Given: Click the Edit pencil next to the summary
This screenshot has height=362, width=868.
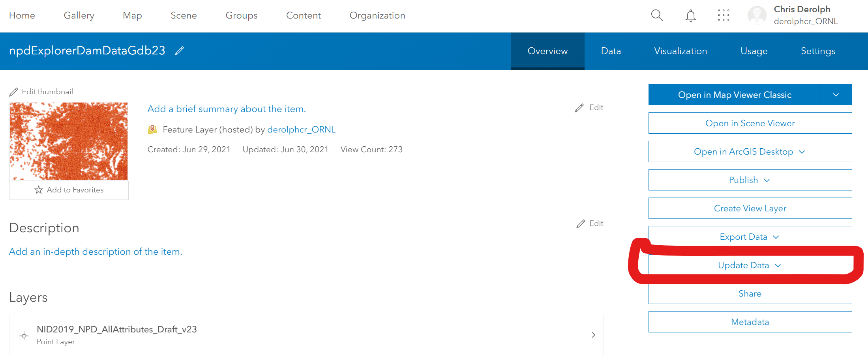Looking at the screenshot, I should pyautogui.click(x=579, y=107).
